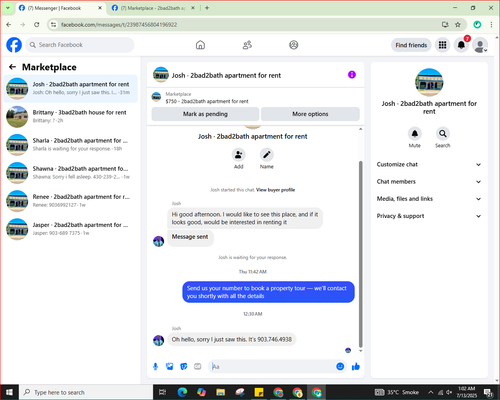500x400 pixels.
Task: Open a new browser tab
Action: click(207, 8)
